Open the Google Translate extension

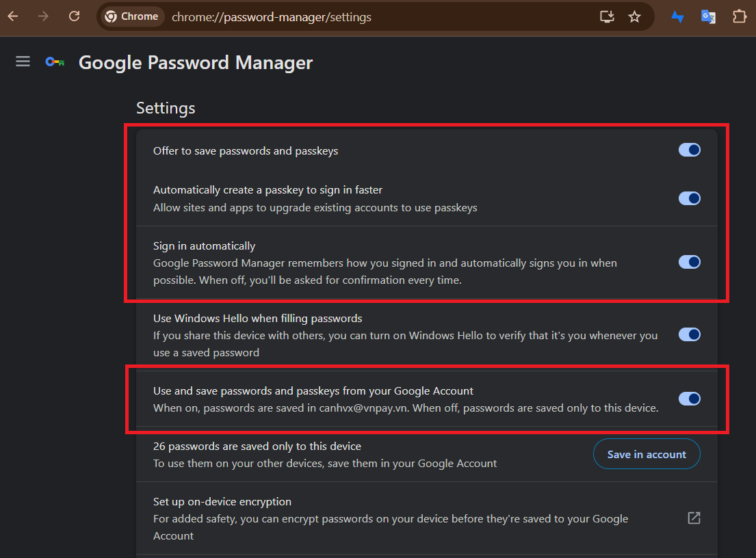[708, 16]
